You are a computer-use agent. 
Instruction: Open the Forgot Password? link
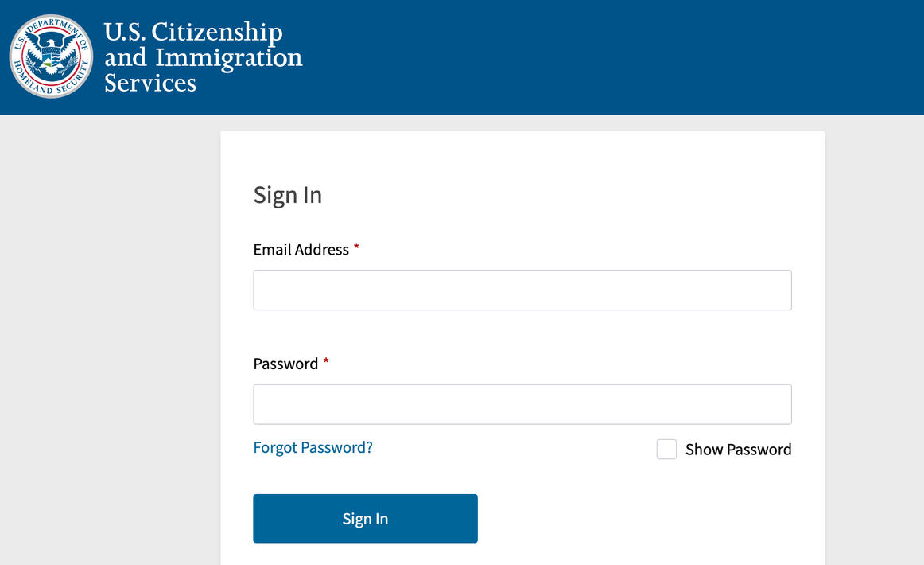(x=313, y=447)
